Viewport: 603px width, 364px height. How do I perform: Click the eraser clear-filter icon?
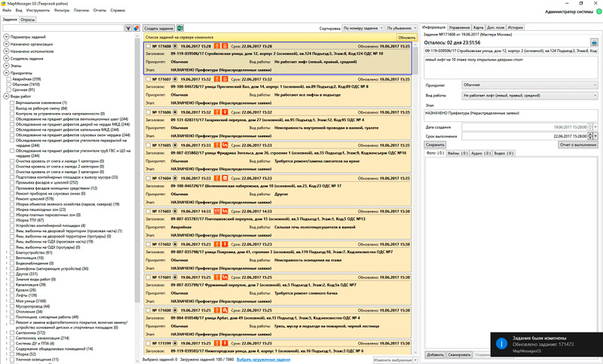136,29
